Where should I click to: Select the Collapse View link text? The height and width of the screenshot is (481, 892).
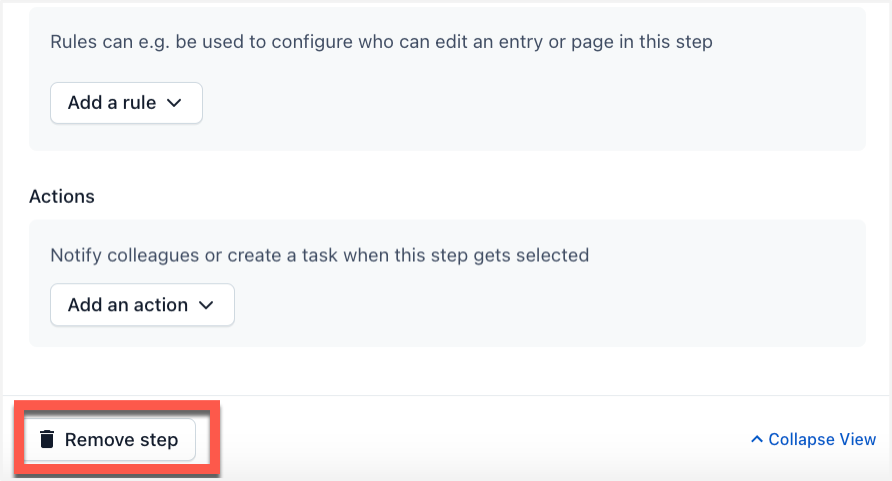(x=822, y=439)
